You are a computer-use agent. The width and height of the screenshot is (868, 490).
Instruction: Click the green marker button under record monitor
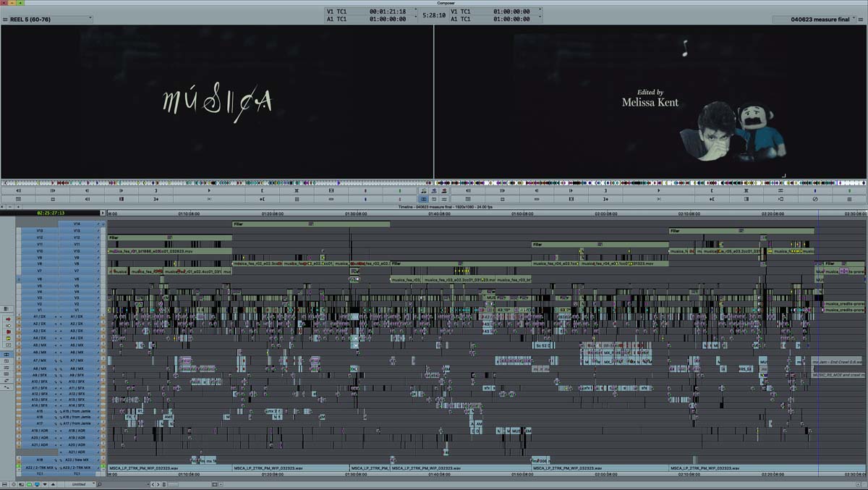[x=849, y=190]
